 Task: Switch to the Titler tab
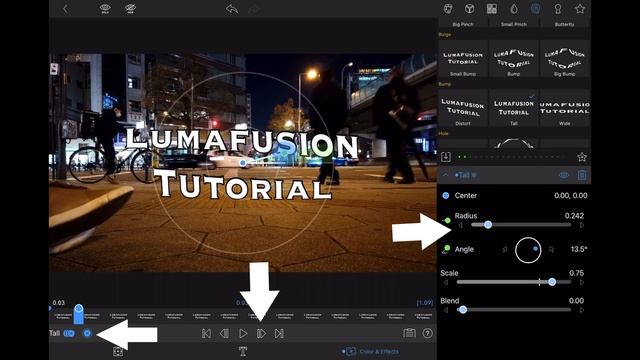click(x=243, y=351)
